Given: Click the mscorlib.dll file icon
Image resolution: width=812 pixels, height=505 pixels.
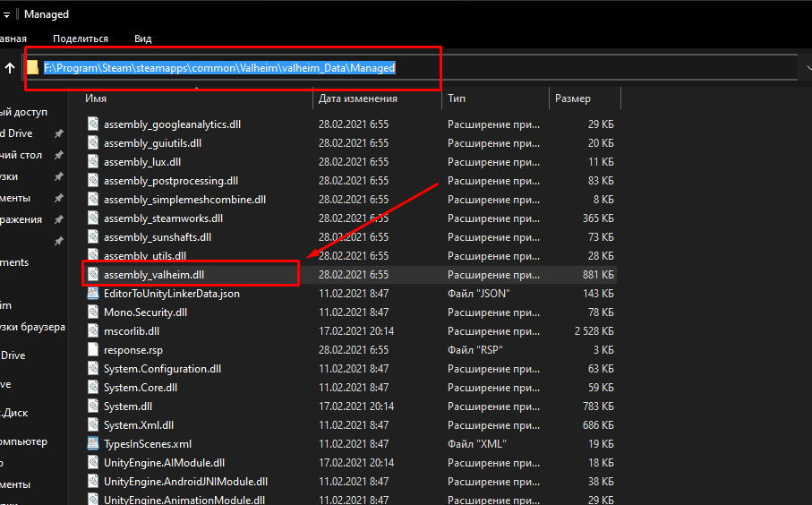Looking at the screenshot, I should tap(92, 330).
